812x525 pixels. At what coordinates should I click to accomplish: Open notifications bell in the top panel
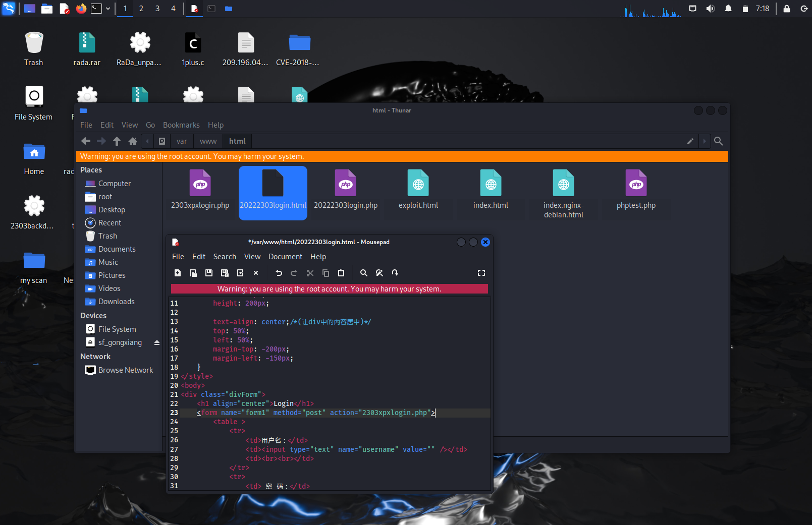[x=728, y=9]
